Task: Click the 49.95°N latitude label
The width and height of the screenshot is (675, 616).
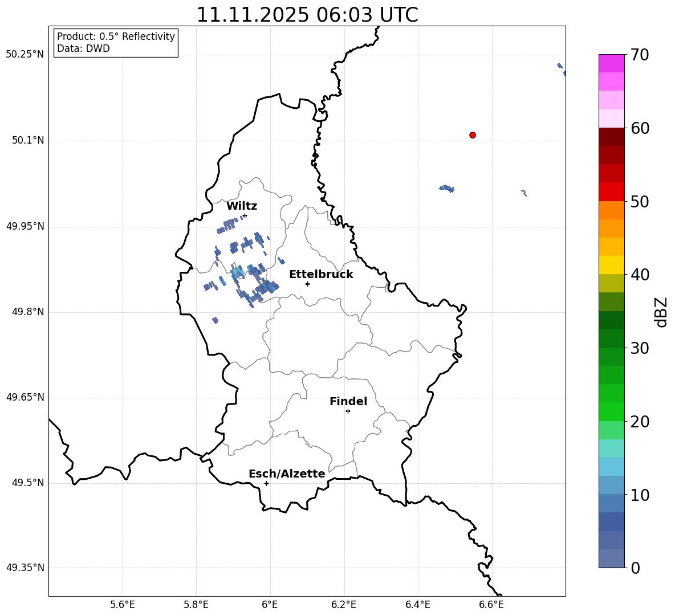Action: (25, 226)
